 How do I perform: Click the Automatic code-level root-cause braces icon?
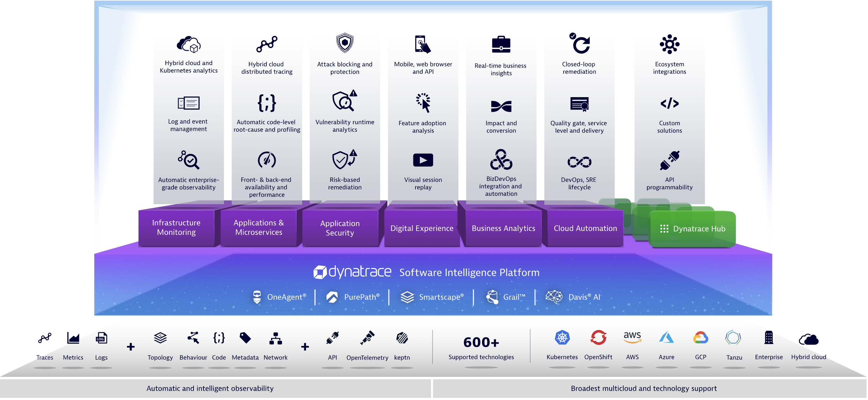click(x=267, y=103)
